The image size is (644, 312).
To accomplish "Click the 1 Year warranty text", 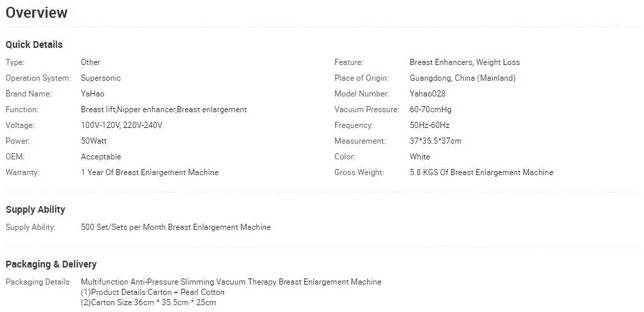I will 149,172.
